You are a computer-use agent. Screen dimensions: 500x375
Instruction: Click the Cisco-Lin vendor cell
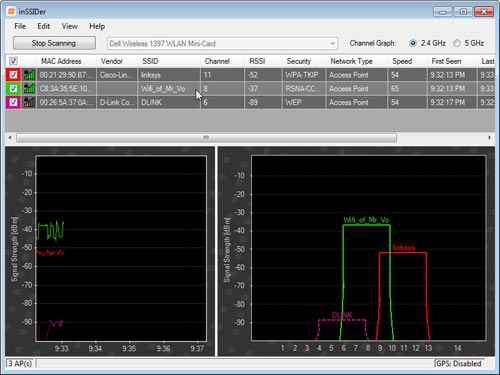[117, 75]
